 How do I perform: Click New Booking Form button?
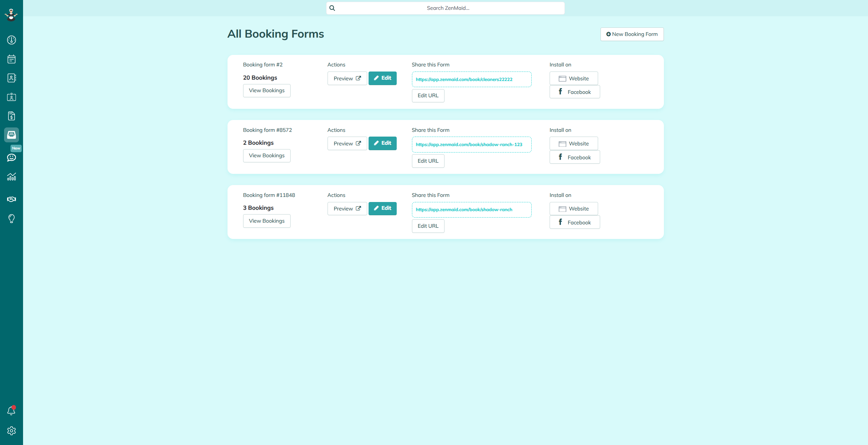[632, 34]
